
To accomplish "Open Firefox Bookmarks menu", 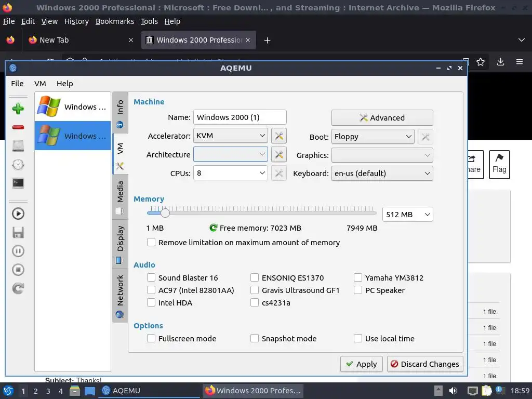I will [115, 21].
